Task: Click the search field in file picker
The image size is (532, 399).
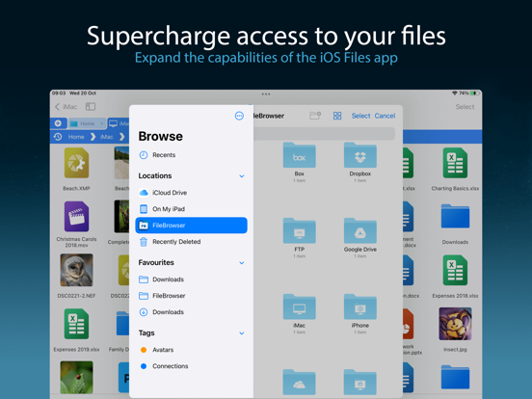Action: 325,134
